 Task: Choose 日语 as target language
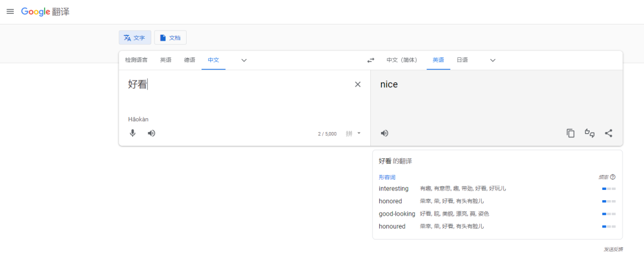[462, 60]
